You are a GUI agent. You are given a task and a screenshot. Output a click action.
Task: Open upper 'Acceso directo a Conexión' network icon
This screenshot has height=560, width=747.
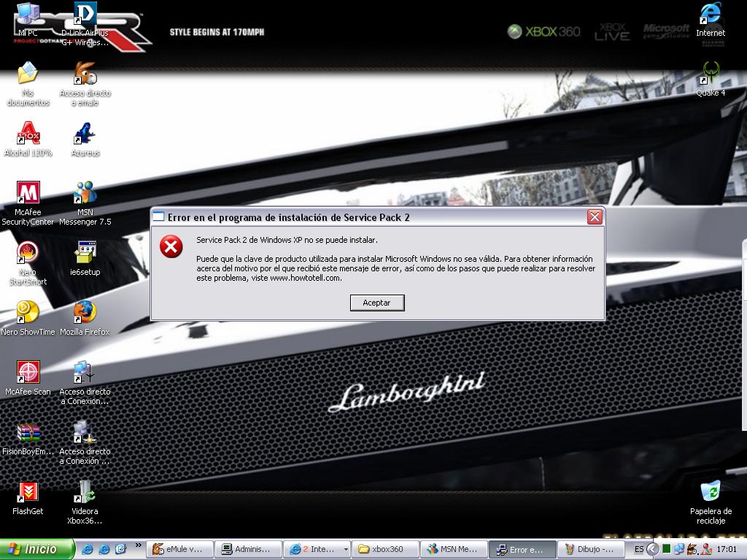(85, 383)
